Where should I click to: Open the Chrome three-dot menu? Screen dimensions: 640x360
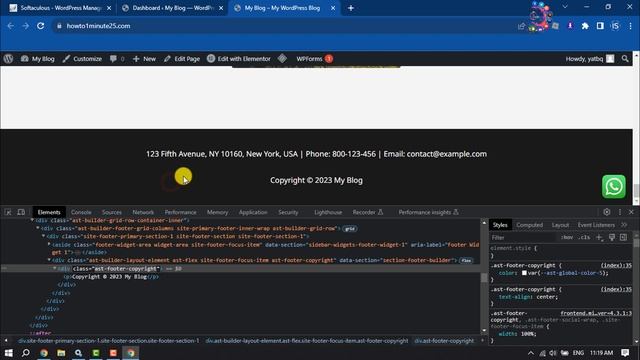click(x=630, y=26)
